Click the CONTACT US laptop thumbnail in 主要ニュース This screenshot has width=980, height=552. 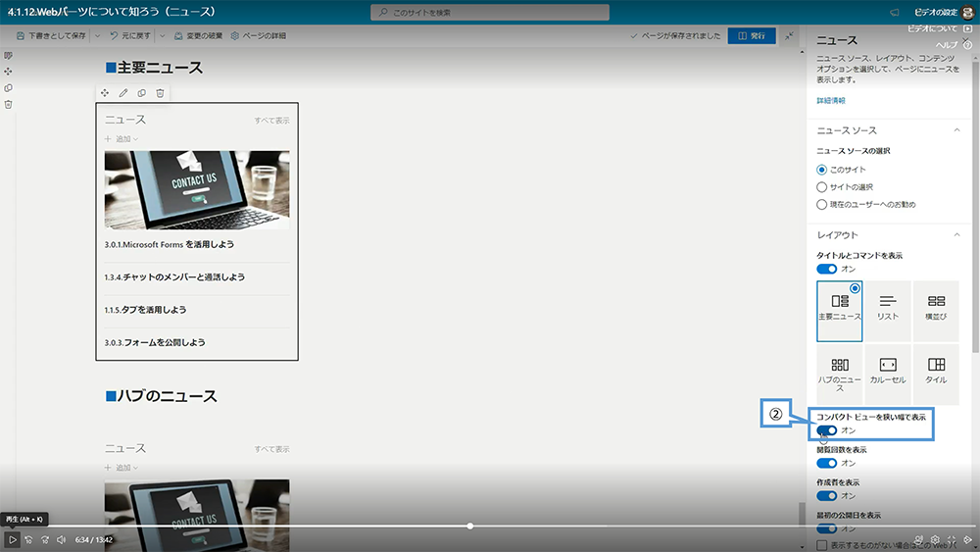[197, 190]
